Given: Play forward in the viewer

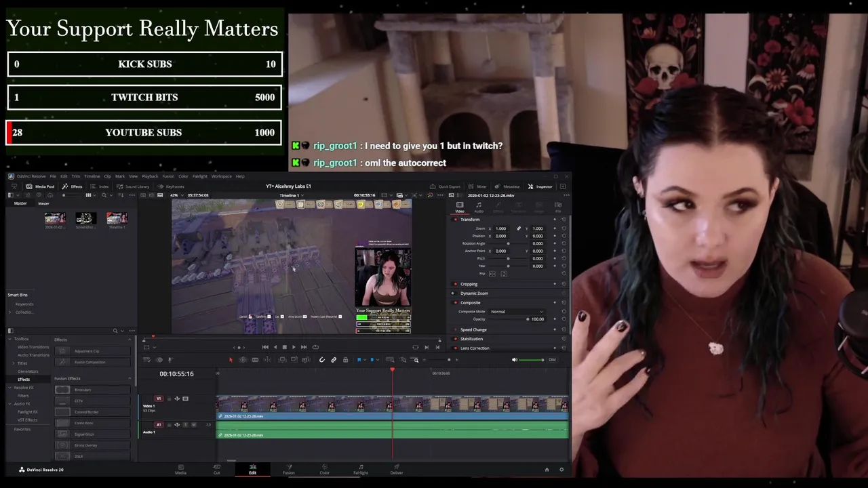Looking at the screenshot, I should 294,347.
